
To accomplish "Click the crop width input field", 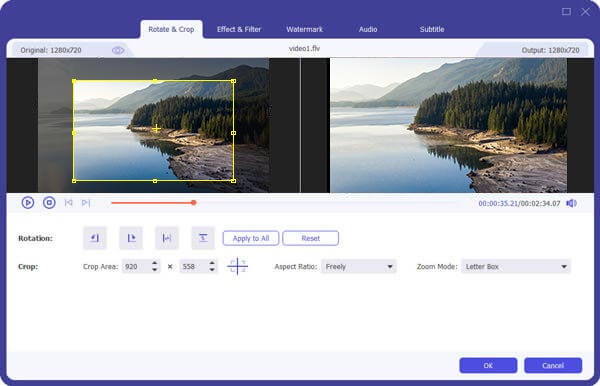I will [137, 267].
